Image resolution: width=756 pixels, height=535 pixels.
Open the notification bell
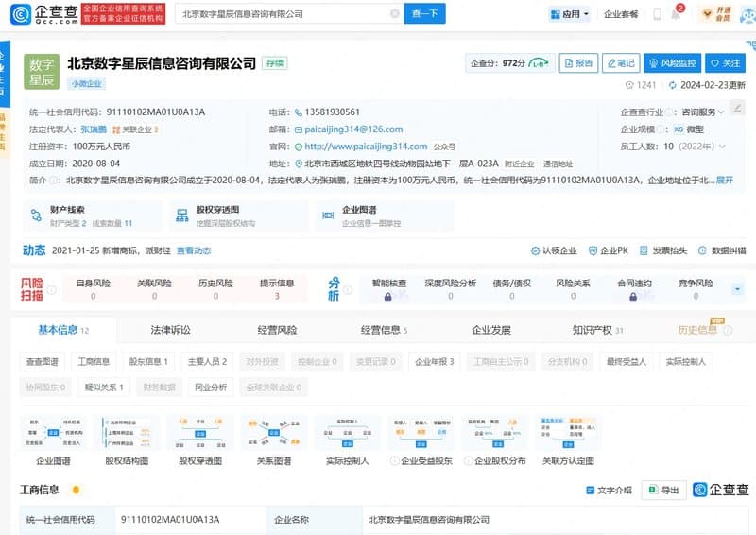[x=676, y=14]
